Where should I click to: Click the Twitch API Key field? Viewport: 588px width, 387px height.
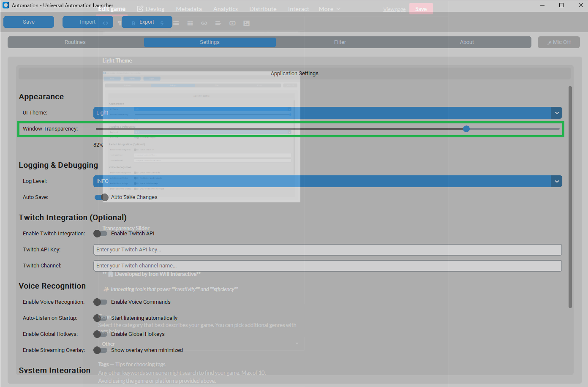click(328, 250)
